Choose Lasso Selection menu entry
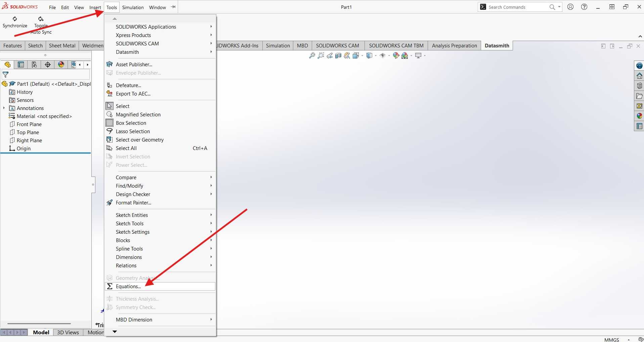 (160, 131)
